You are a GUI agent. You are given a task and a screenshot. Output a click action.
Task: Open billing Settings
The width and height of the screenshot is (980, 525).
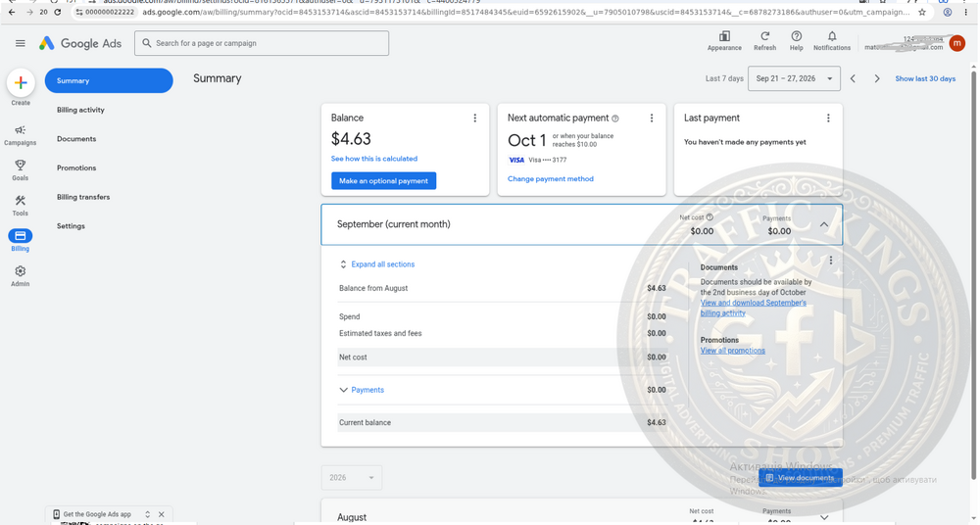(x=71, y=226)
